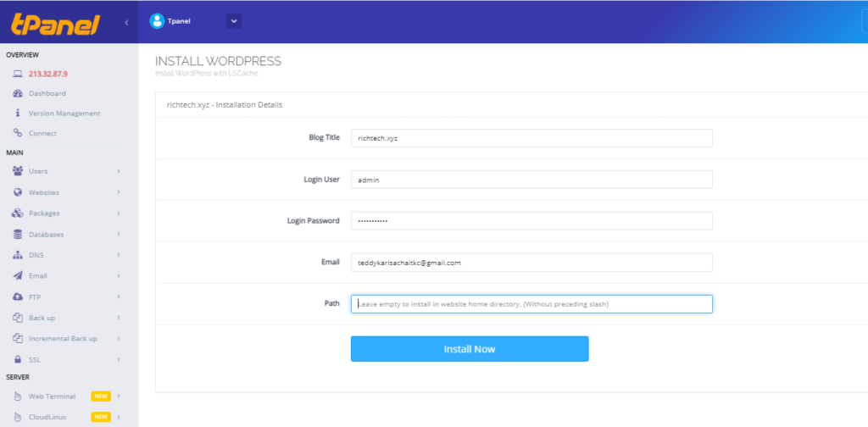The width and height of the screenshot is (868, 427).
Task: Expand Incremental Back up submenu chevron
Action: 119,338
